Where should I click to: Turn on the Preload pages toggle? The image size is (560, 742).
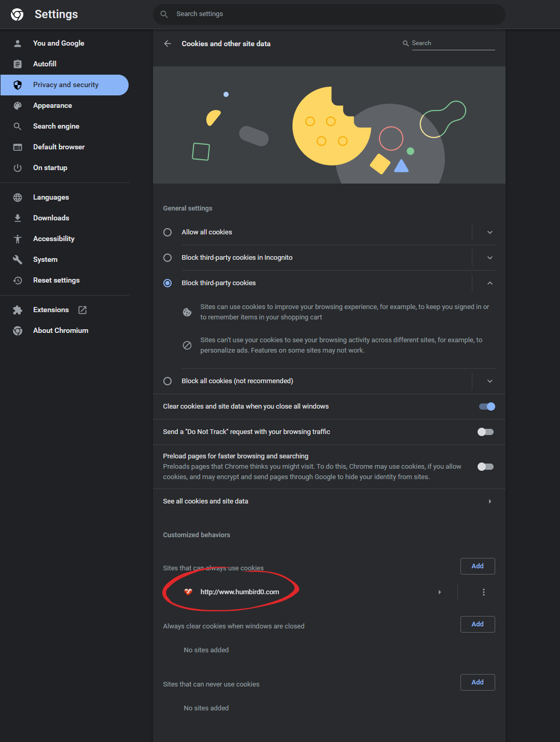[485, 467]
